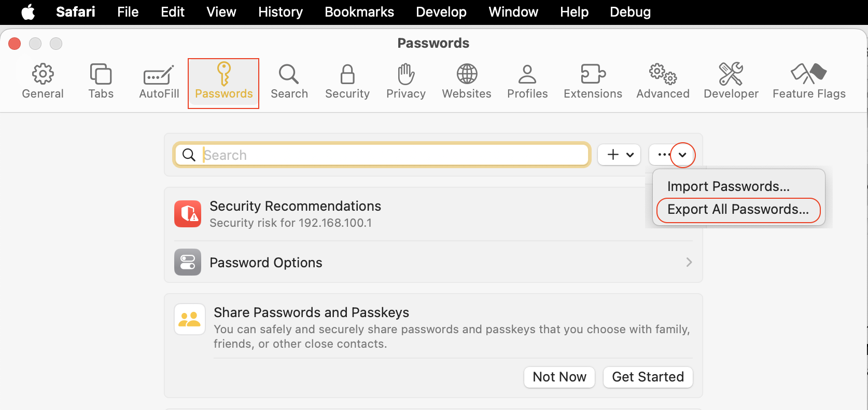The height and width of the screenshot is (410, 868).
Task: Choose Import Passwords from menu
Action: tap(728, 187)
